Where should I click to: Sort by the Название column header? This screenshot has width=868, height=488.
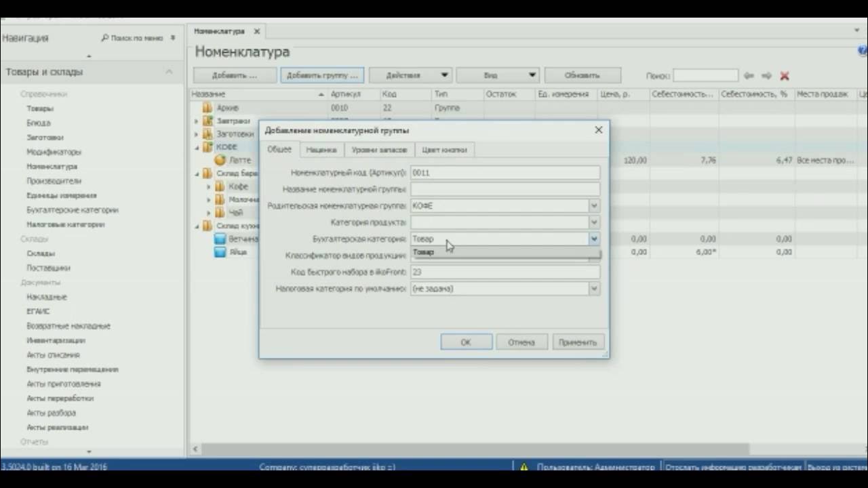pos(258,94)
